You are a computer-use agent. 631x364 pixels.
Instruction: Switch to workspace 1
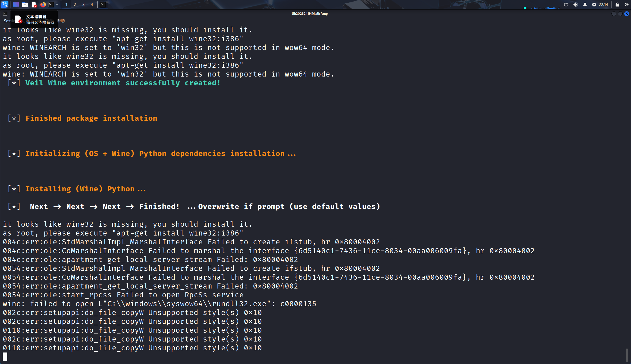66,5
